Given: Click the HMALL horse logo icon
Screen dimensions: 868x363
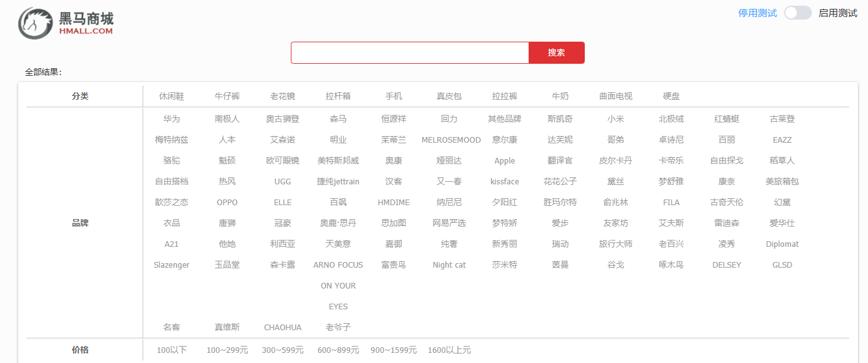Looking at the screenshot, I should [x=36, y=23].
